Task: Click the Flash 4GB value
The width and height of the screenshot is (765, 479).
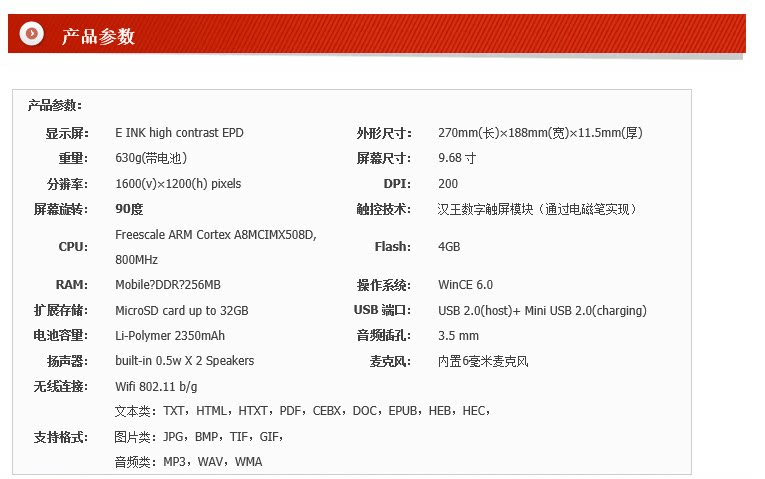Action: [449, 246]
